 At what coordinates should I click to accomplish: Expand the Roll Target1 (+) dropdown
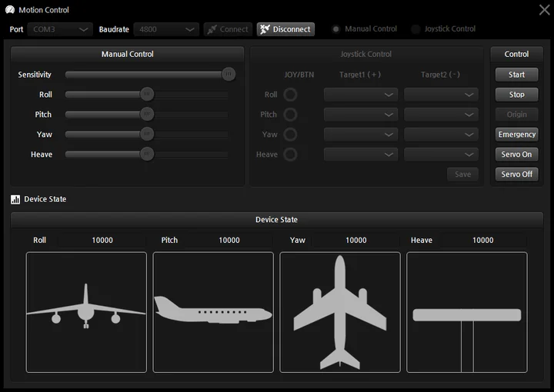coord(361,95)
